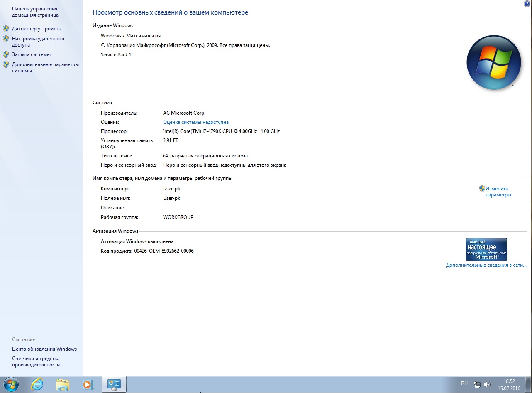Click the page heading Просмотр основных сведений
This screenshot has height=393, width=532.
[170, 12]
